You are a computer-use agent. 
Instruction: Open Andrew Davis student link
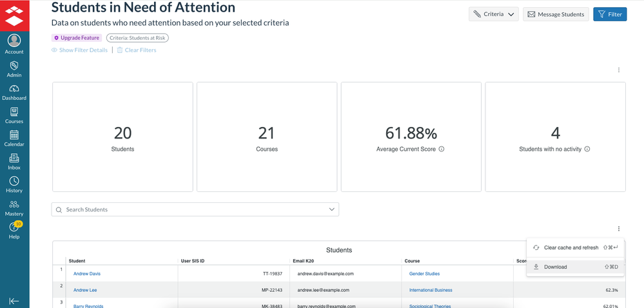tap(87, 273)
